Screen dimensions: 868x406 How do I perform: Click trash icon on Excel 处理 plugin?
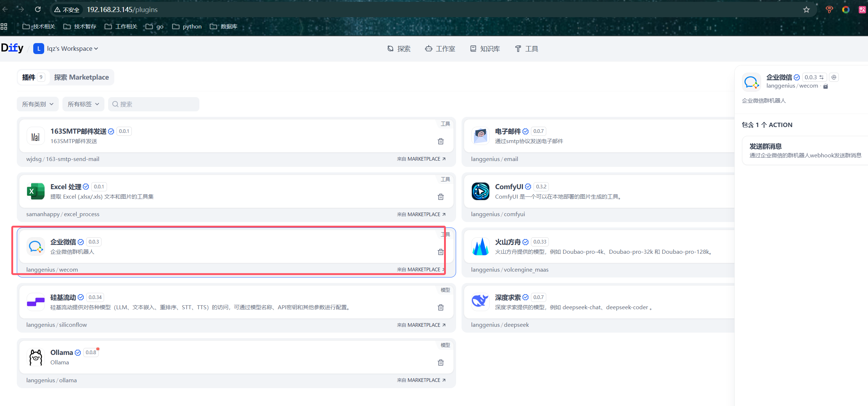point(441,197)
